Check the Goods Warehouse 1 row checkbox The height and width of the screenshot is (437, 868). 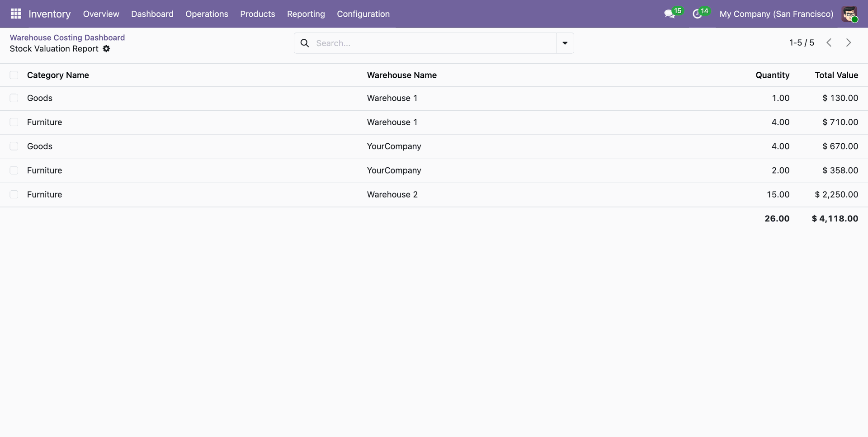(14, 98)
